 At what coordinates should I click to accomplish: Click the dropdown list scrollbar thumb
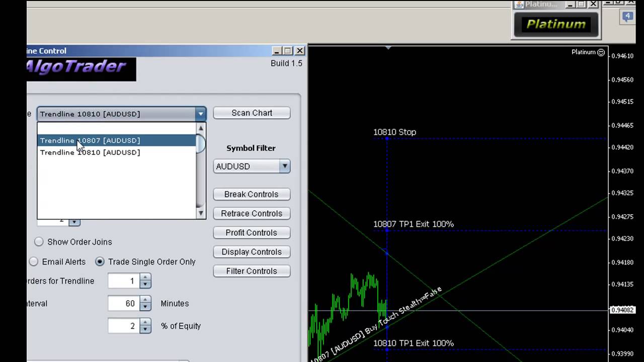(201, 143)
